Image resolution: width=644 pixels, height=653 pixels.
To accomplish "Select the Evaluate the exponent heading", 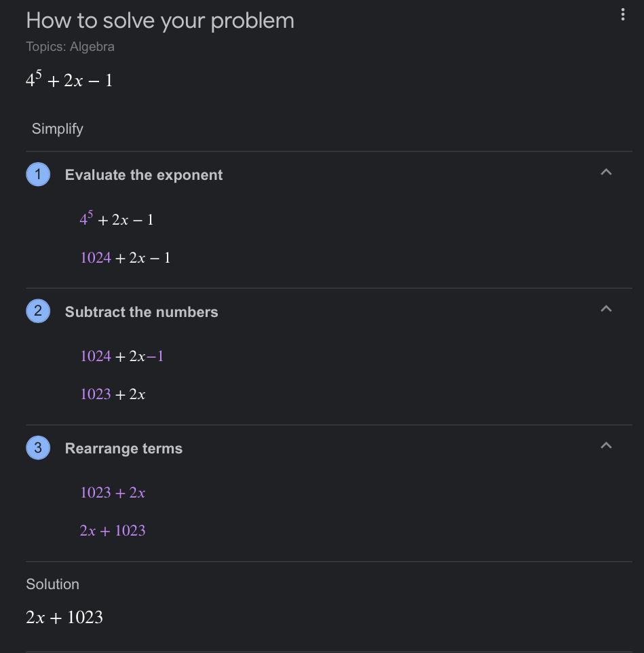I will click(144, 175).
